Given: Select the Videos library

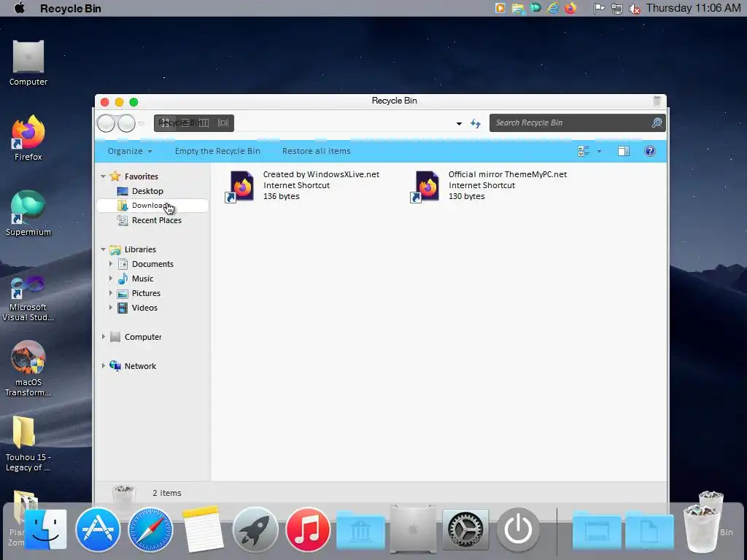Looking at the screenshot, I should pos(144,308).
